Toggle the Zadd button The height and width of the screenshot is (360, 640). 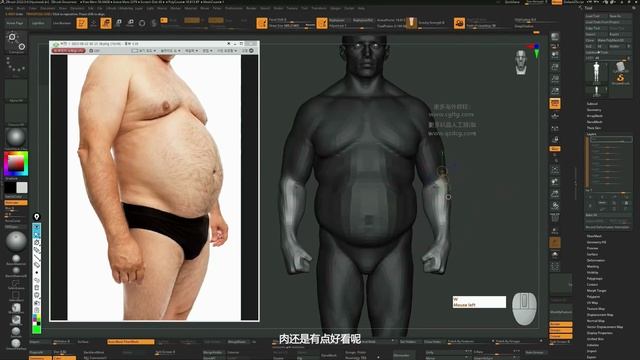216,20
